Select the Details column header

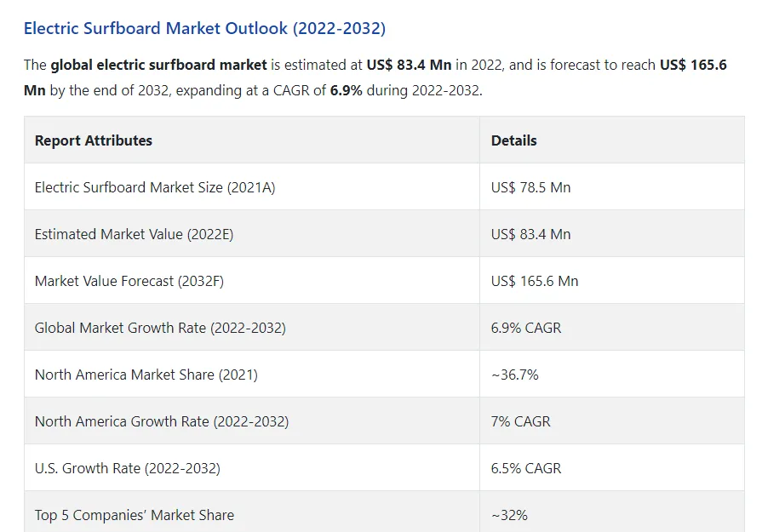click(513, 140)
